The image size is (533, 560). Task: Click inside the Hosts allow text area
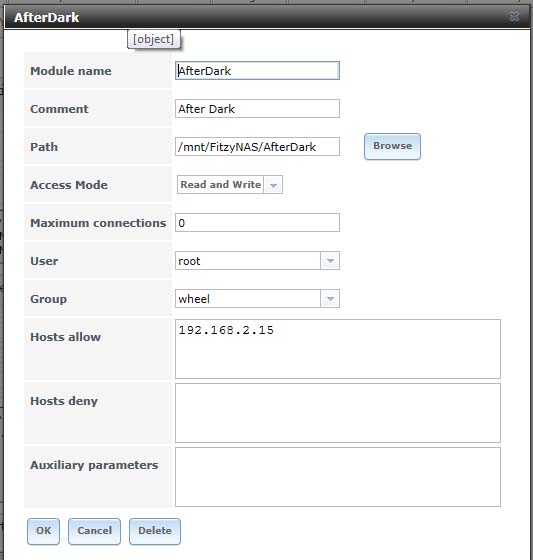tap(338, 349)
